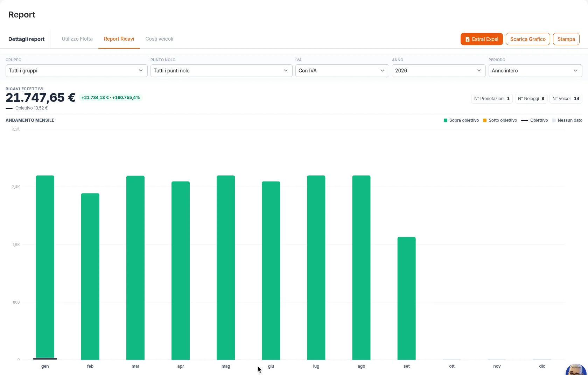Click the ago revenue bar
The height and width of the screenshot is (375, 588).
361,268
